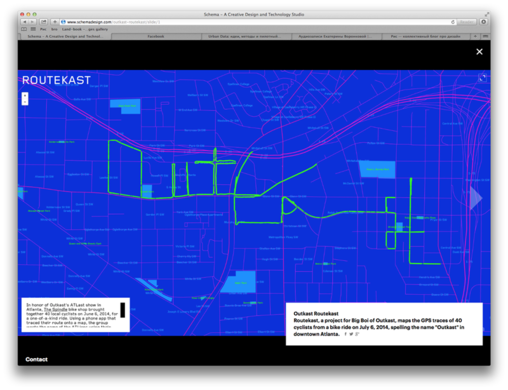Click the Contact link at bottom
508x390 pixels.
[x=36, y=359]
